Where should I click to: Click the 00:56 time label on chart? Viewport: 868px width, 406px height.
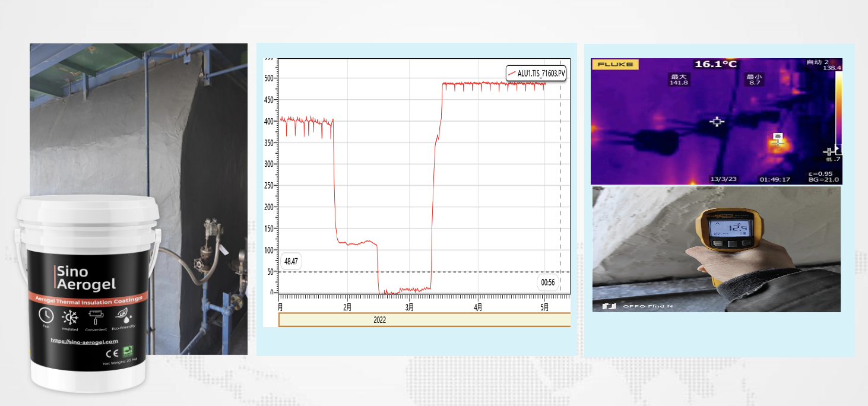548,282
